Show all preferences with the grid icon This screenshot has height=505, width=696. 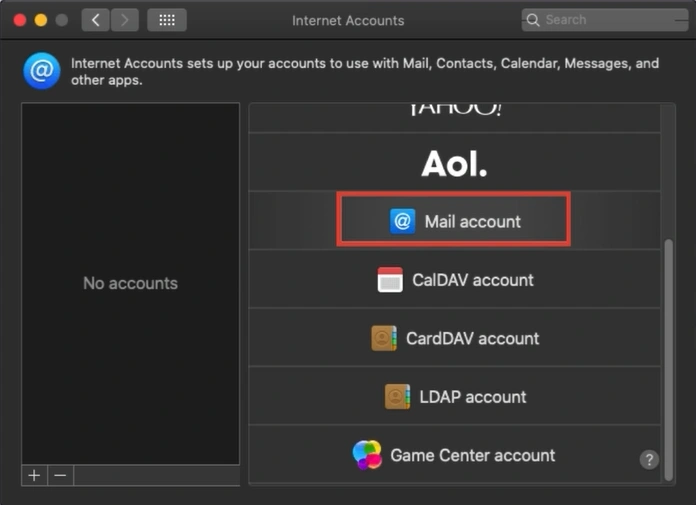click(x=167, y=20)
